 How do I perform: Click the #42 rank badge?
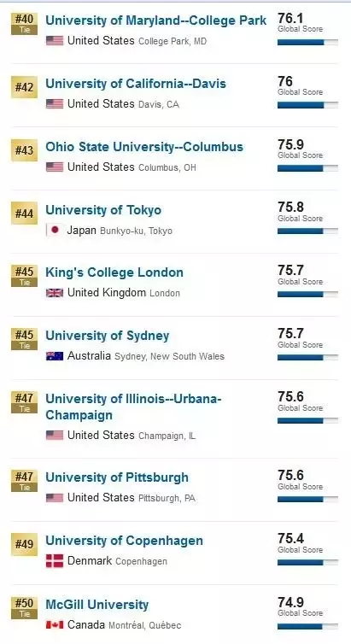24,87
